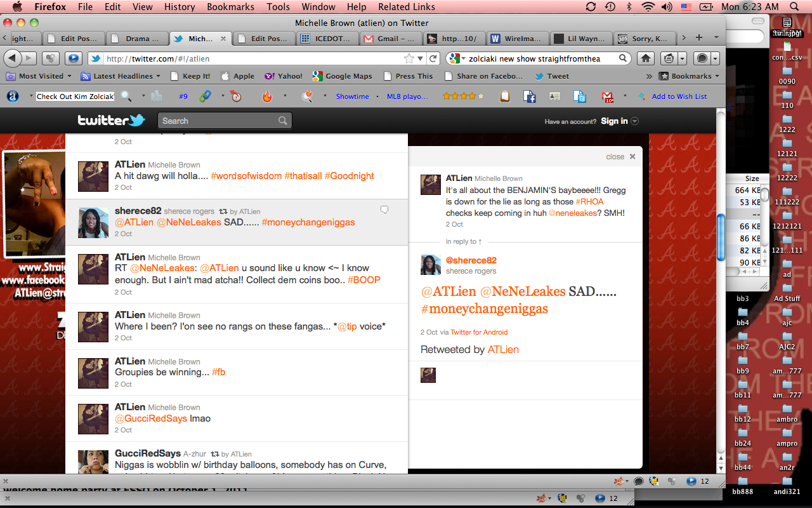
Task: Click the flame icon in the toolbar
Action: click(267, 97)
